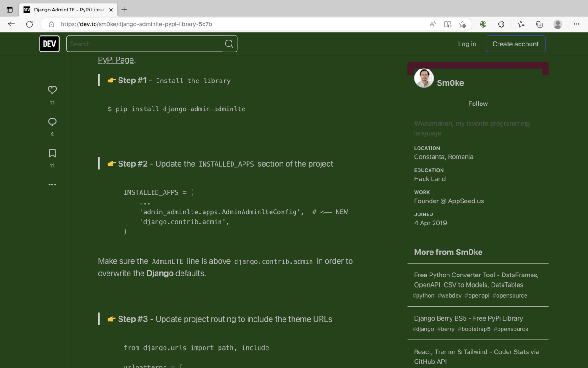Click the #opensource tag under Python Converter
588x368 pixels.
click(510, 295)
